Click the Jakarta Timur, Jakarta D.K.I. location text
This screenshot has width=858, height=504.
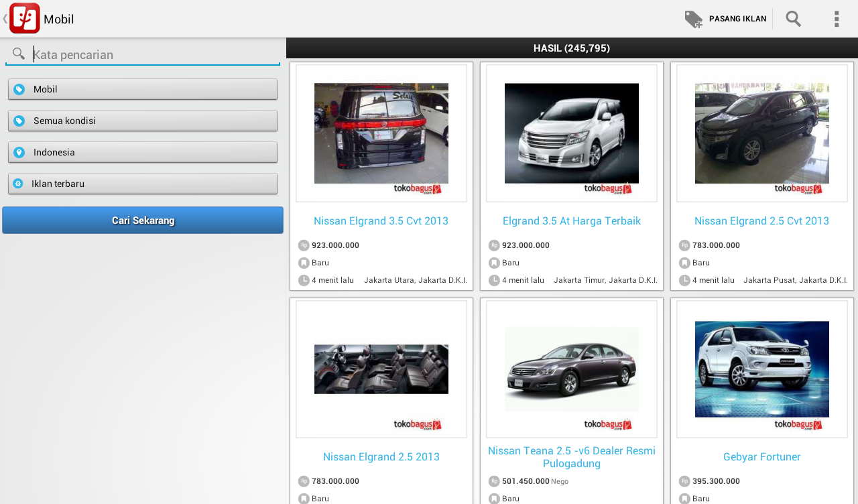pyautogui.click(x=605, y=280)
